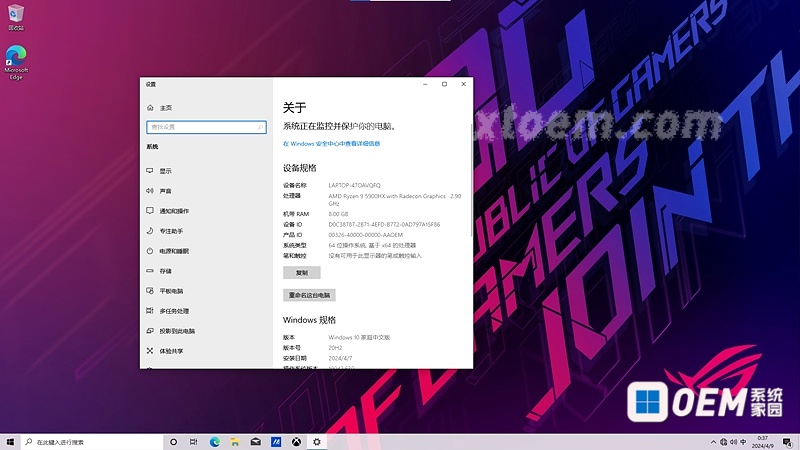Open 平板电脑 tablet settings
The image size is (800, 450).
coord(164,291)
